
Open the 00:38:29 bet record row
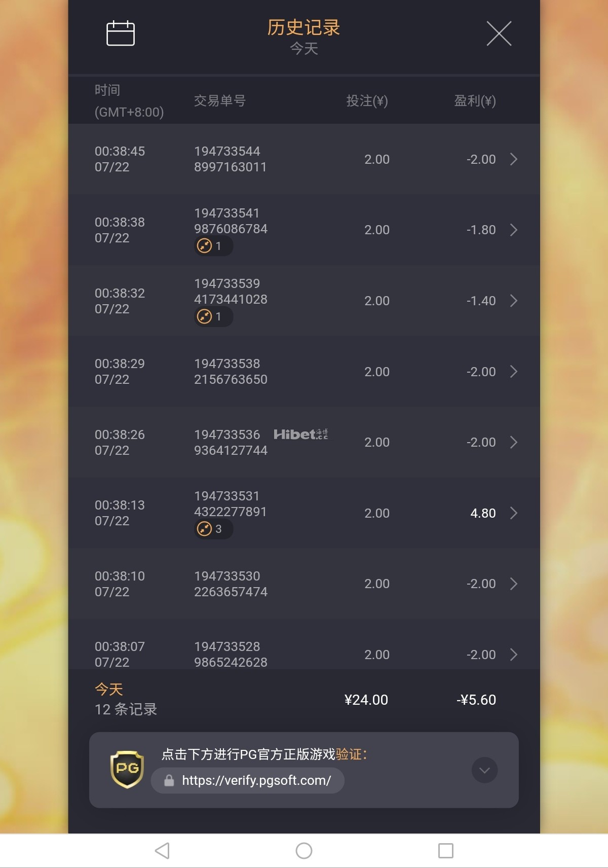304,372
